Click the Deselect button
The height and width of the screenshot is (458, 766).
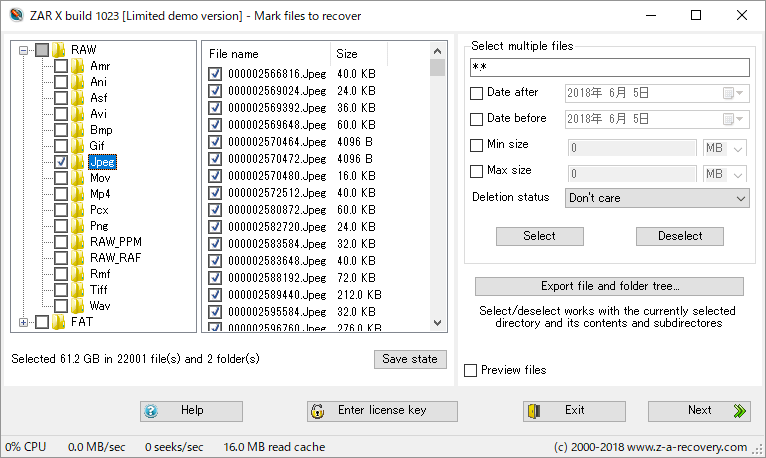tap(680, 236)
